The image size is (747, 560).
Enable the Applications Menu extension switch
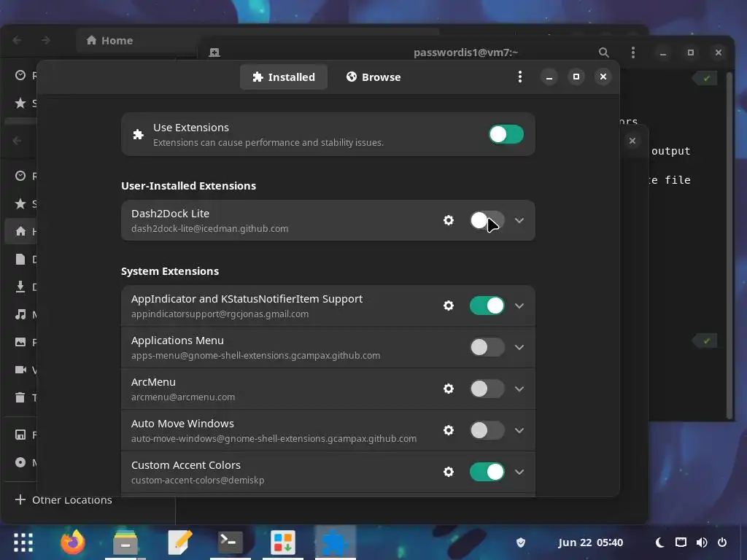point(487,347)
